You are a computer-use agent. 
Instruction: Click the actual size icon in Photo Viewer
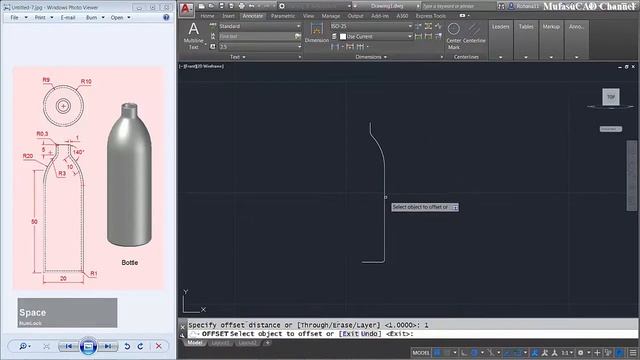pos(46,346)
